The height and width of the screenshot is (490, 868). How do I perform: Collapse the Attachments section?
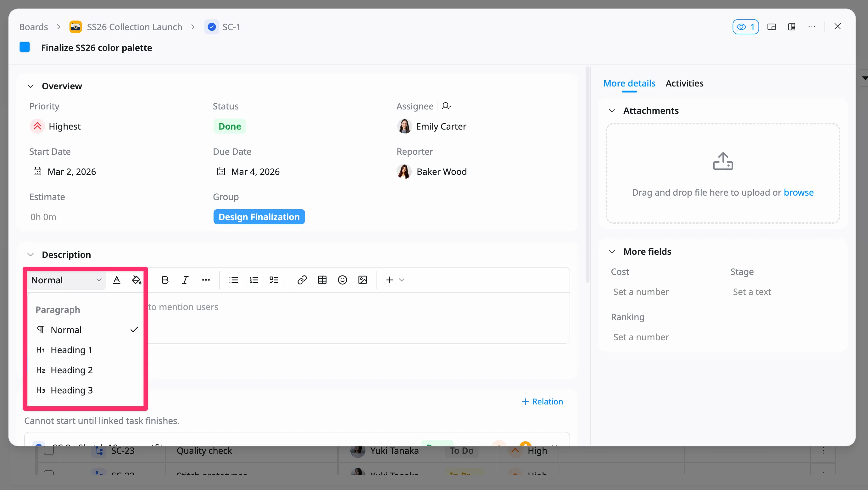(612, 110)
